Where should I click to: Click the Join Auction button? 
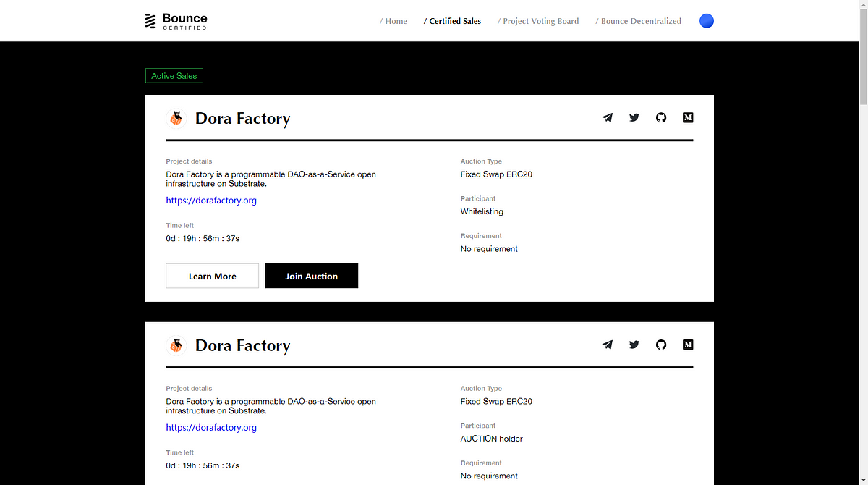point(312,276)
